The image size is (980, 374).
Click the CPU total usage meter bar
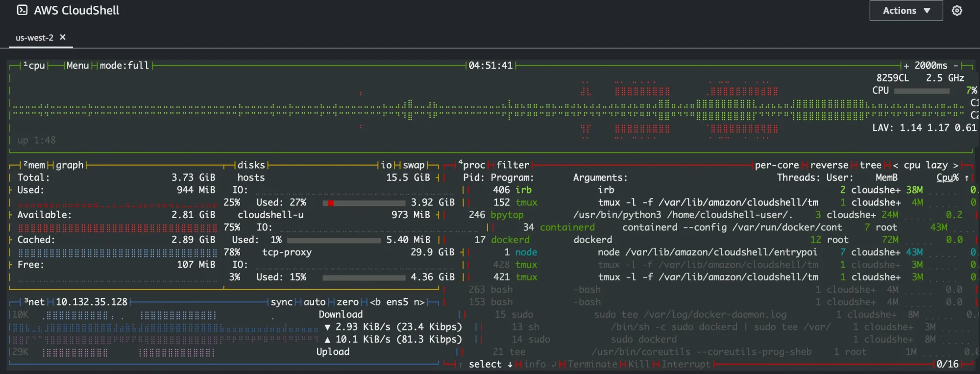coord(922,91)
